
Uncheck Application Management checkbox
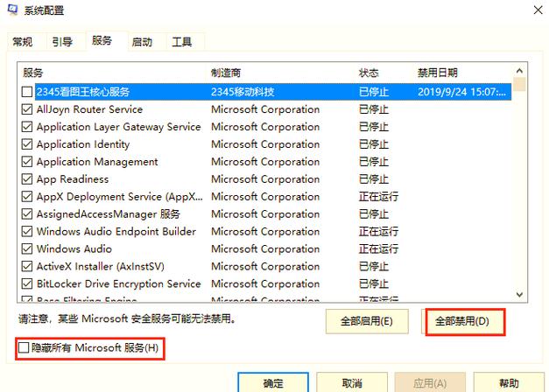click(27, 162)
